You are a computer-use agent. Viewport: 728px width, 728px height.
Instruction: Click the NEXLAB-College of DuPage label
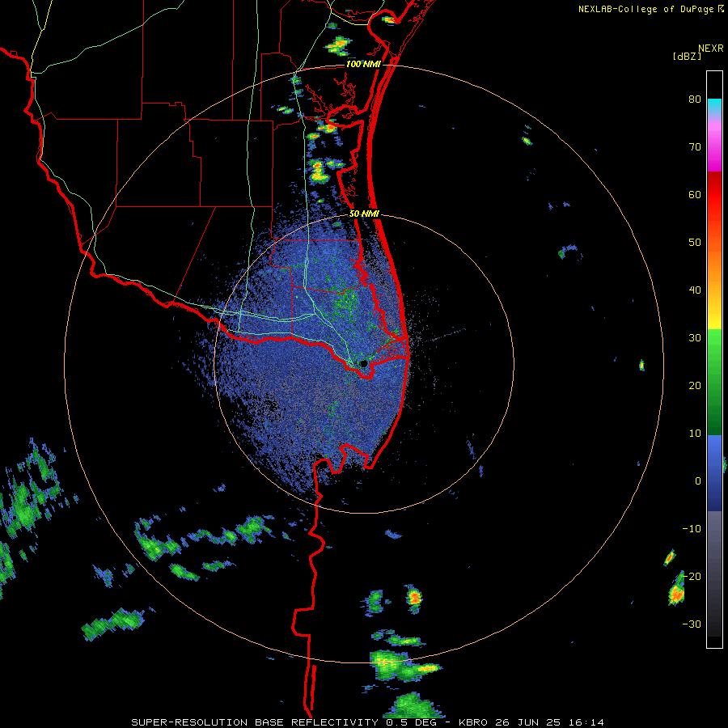pos(645,9)
